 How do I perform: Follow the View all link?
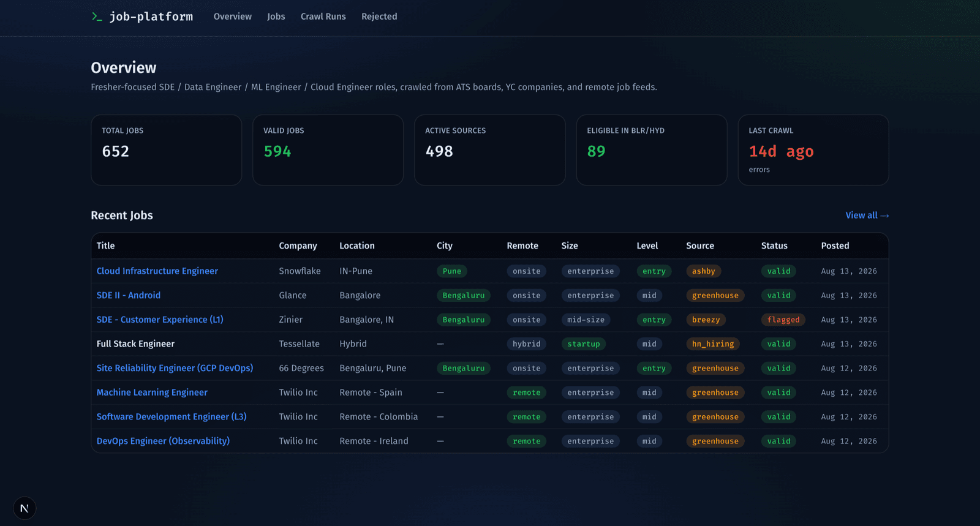[867, 216]
